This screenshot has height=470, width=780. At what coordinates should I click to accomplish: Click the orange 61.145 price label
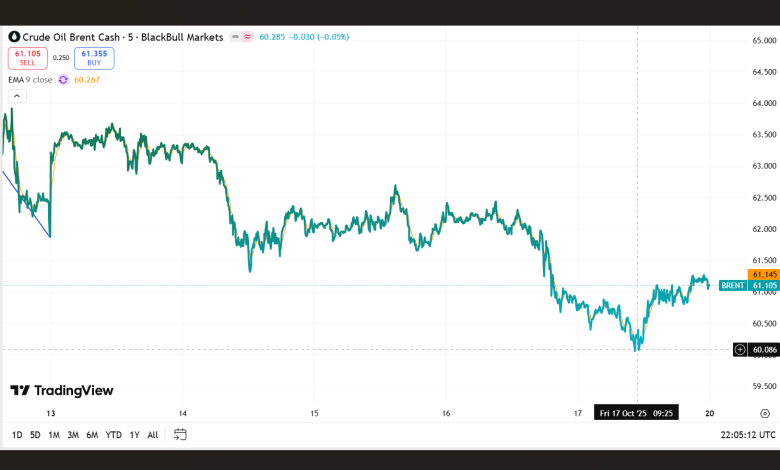(x=764, y=273)
